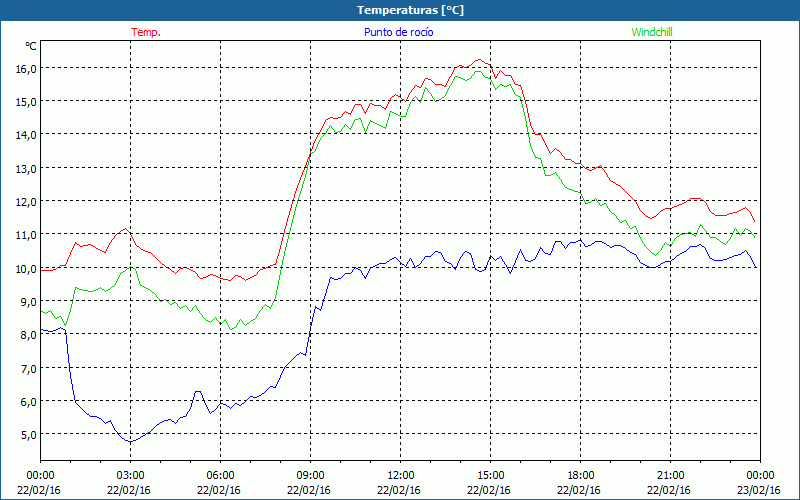Select the blue 'Punto de rocío' legend label
800x500 pixels.
398,32
